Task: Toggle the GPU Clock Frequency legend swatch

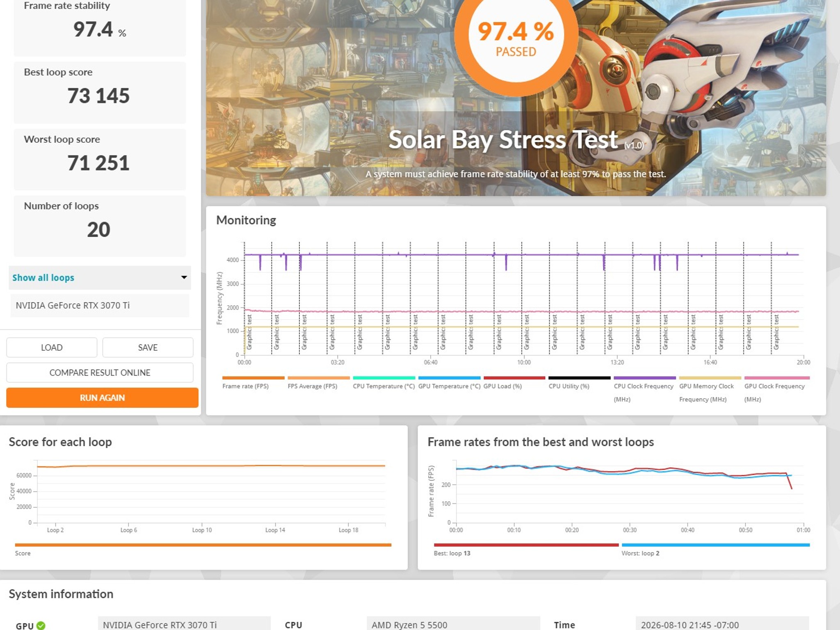Action: pyautogui.click(x=777, y=378)
